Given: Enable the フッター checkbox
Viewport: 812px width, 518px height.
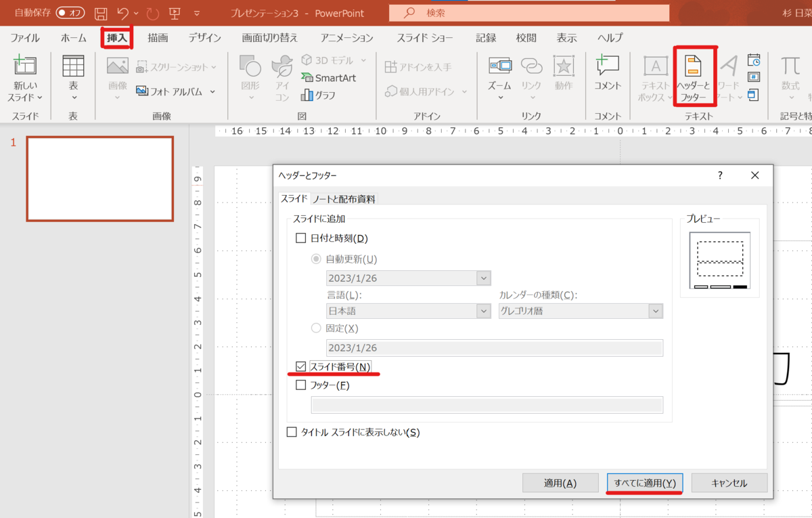Looking at the screenshot, I should click(x=301, y=385).
